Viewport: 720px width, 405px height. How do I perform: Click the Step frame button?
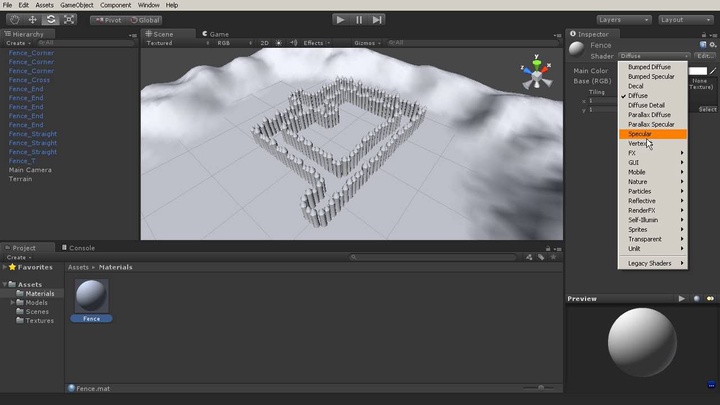377,19
